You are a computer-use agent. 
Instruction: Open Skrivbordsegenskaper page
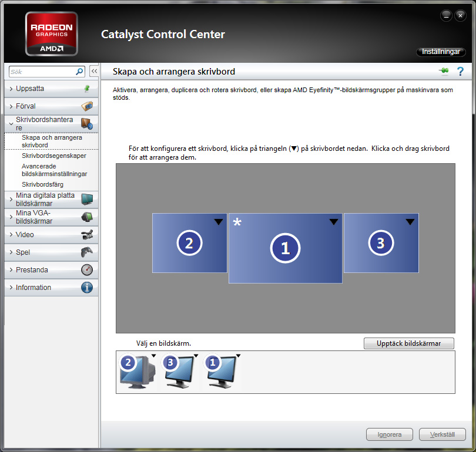coord(54,156)
